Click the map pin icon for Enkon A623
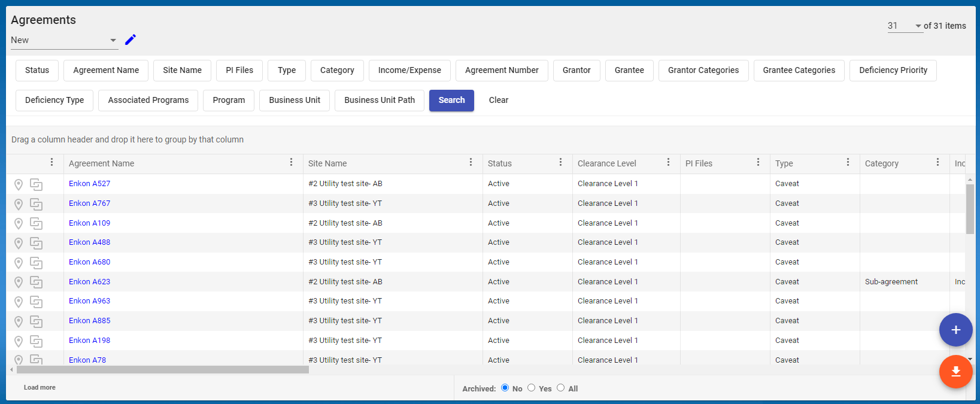980x404 pixels. (19, 282)
